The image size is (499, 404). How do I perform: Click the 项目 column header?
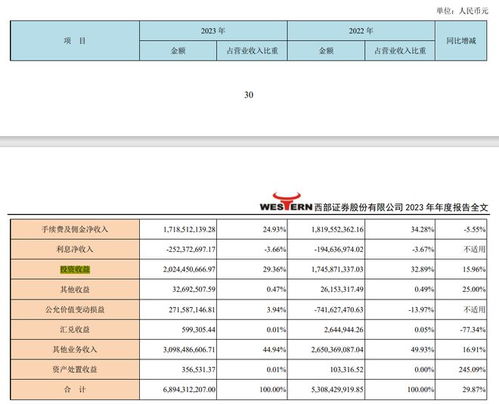pyautogui.click(x=75, y=41)
